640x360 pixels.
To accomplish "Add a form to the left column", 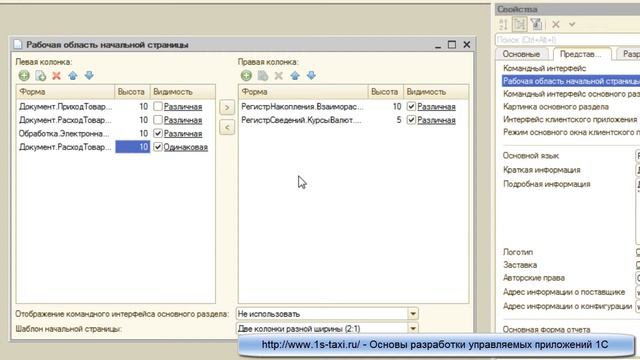I will point(24,76).
